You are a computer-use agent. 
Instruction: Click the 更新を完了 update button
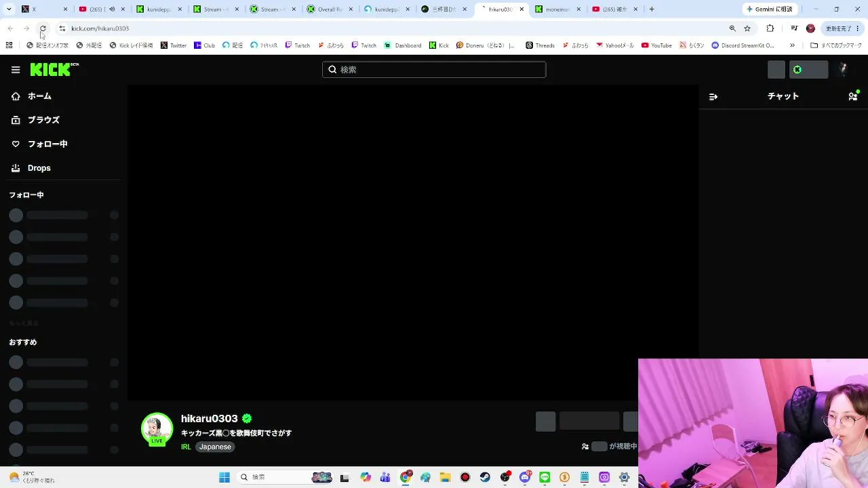(x=842, y=28)
